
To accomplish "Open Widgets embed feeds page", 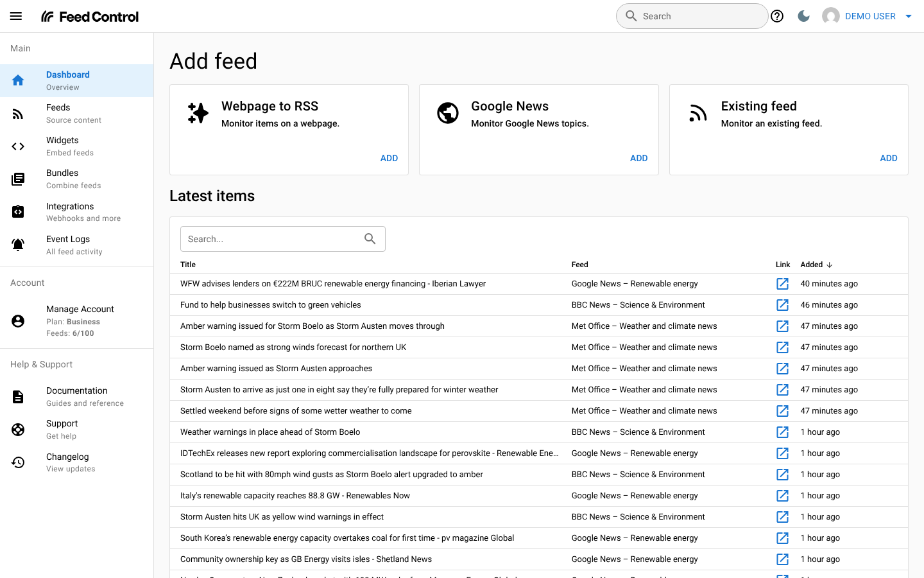I will coord(77,146).
